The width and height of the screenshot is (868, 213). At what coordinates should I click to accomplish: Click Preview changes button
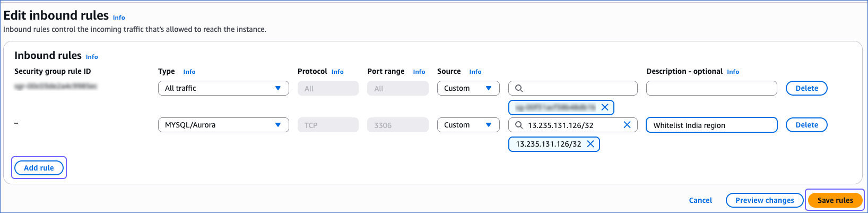click(765, 200)
